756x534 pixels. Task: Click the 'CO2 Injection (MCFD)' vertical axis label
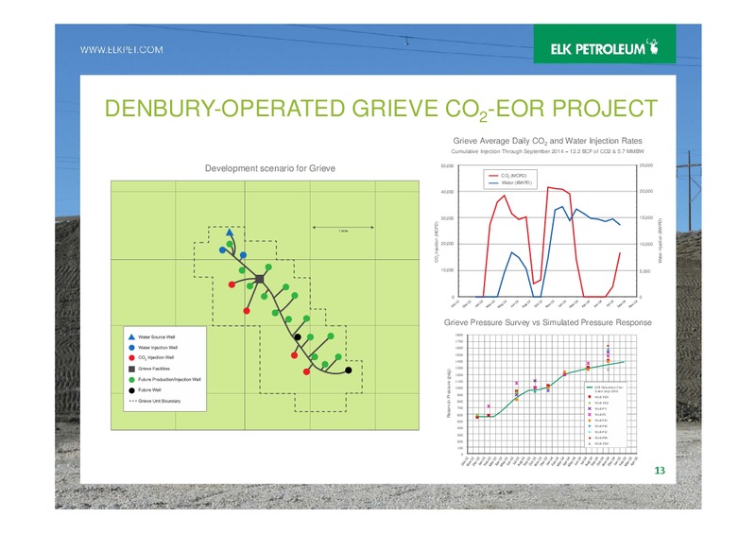437,242
